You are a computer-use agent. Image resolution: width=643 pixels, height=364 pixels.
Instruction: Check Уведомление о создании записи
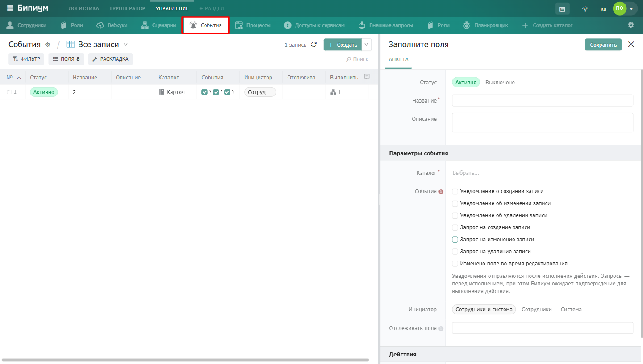point(455,191)
